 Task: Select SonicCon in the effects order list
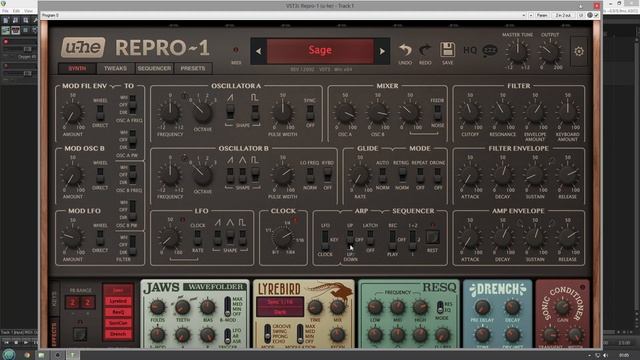118,323
